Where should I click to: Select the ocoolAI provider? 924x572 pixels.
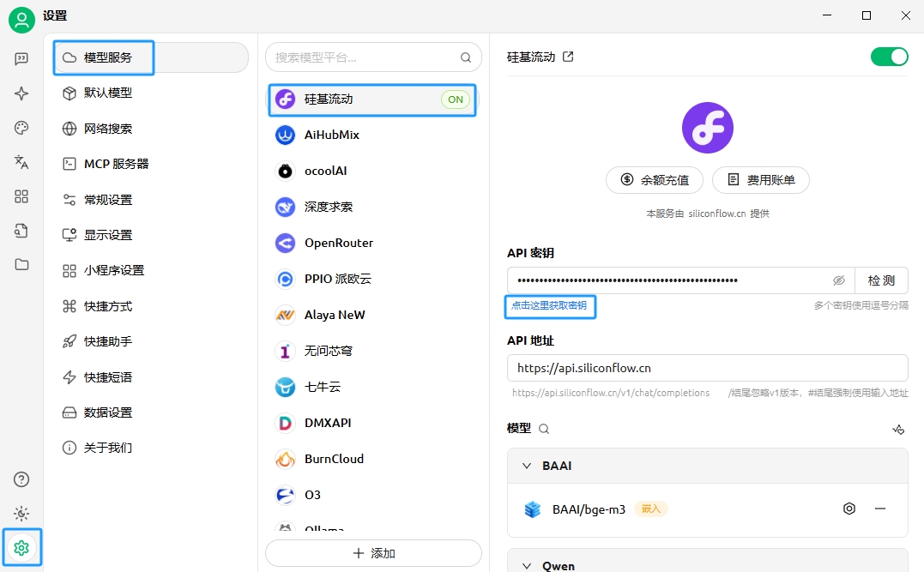(373, 171)
